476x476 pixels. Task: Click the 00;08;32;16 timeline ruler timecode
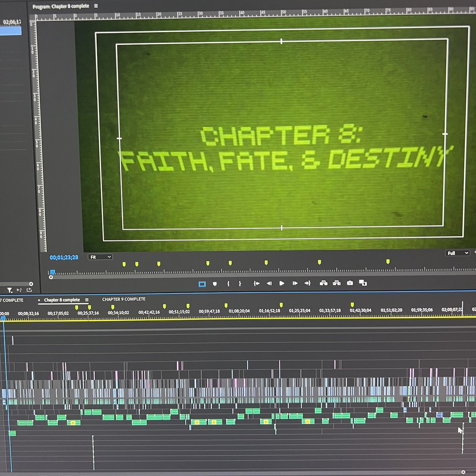[x=29, y=313]
